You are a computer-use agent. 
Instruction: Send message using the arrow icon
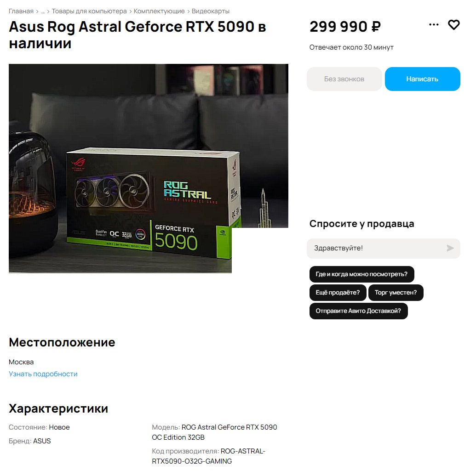pyautogui.click(x=450, y=248)
